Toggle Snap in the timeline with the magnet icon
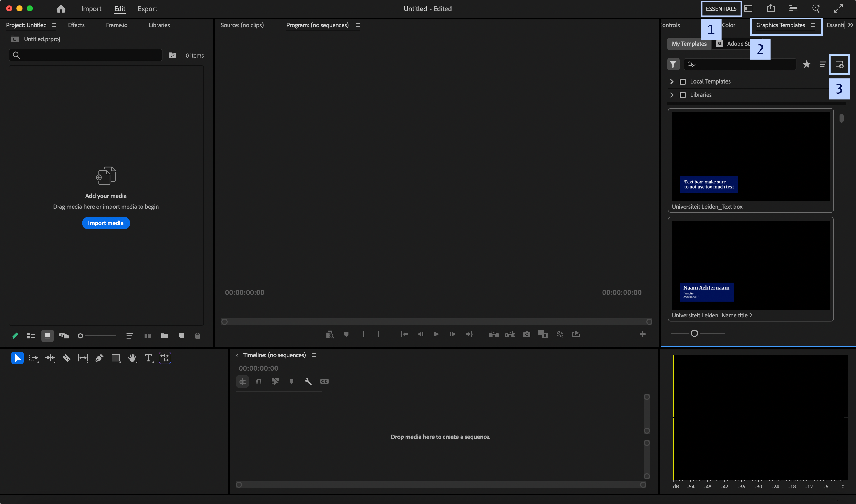Screen dimensions: 856x504 [x=259, y=381]
